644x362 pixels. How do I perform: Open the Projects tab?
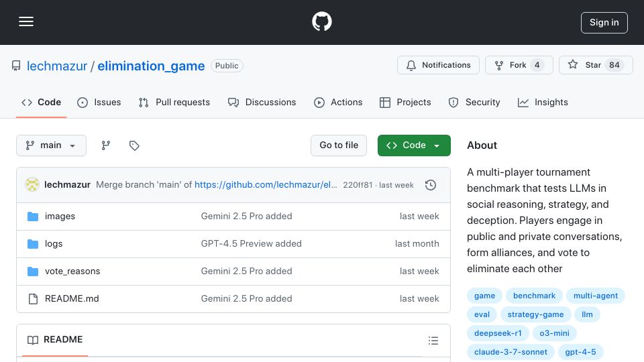coord(405,102)
